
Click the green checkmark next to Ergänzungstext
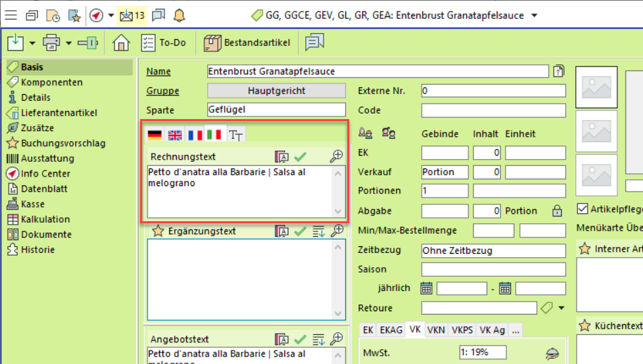tap(301, 231)
